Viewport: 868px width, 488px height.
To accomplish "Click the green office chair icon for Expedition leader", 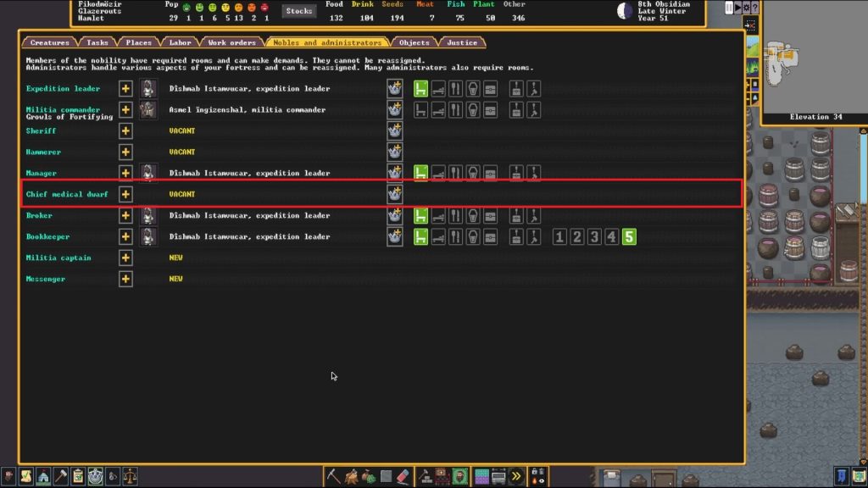I will pos(420,88).
